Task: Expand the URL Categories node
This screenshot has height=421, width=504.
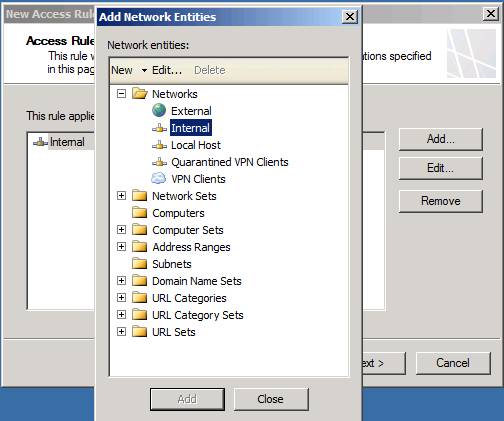Action: tap(122, 298)
